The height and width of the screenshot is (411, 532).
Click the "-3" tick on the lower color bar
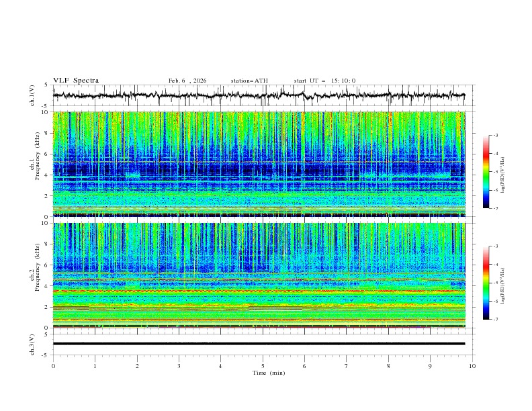[x=495, y=246]
